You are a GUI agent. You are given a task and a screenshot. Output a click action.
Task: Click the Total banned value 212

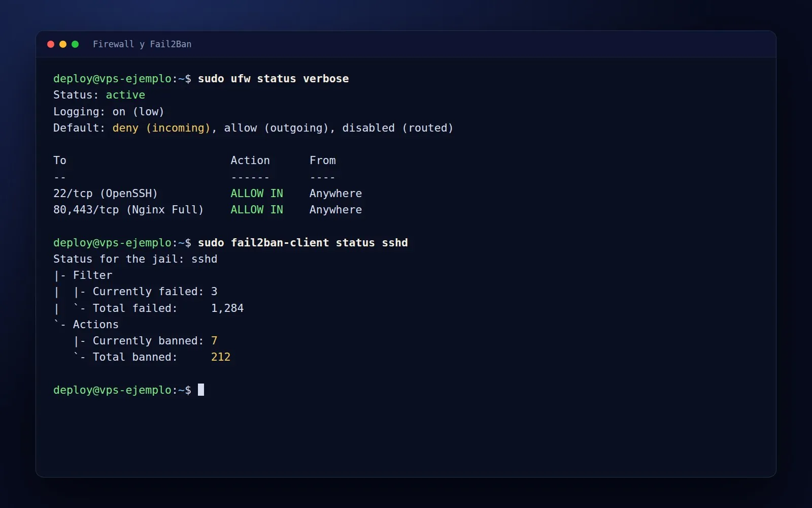[221, 357]
